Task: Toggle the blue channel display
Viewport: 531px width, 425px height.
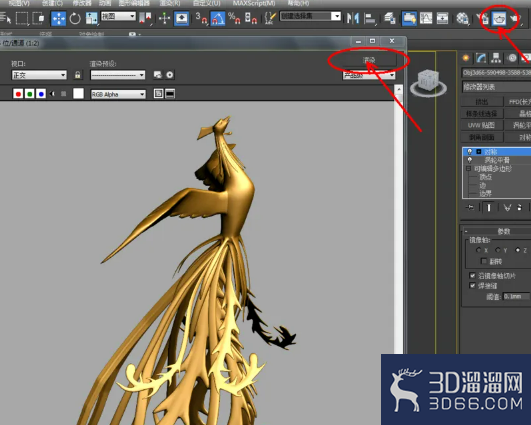Action: click(41, 94)
